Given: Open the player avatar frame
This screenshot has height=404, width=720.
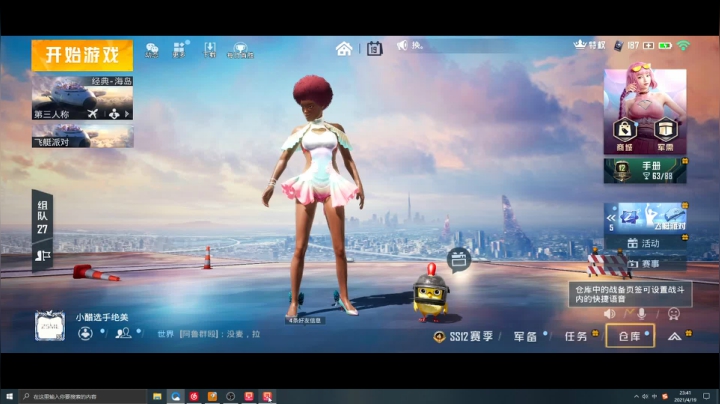Looking at the screenshot, I should coord(50,326).
